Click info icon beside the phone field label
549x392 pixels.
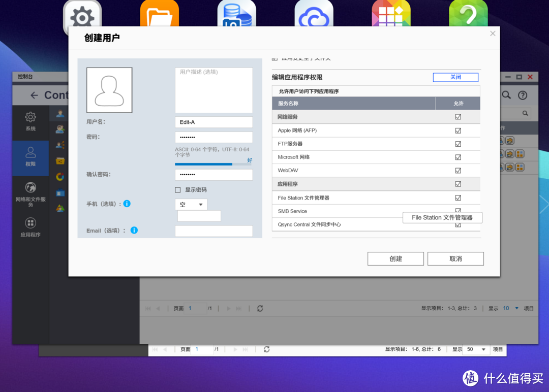point(127,204)
